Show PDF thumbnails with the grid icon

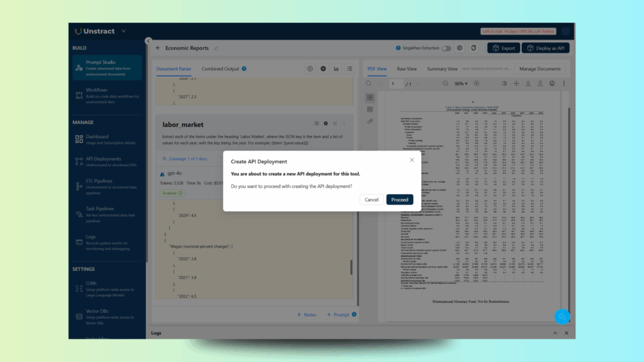pos(370,97)
